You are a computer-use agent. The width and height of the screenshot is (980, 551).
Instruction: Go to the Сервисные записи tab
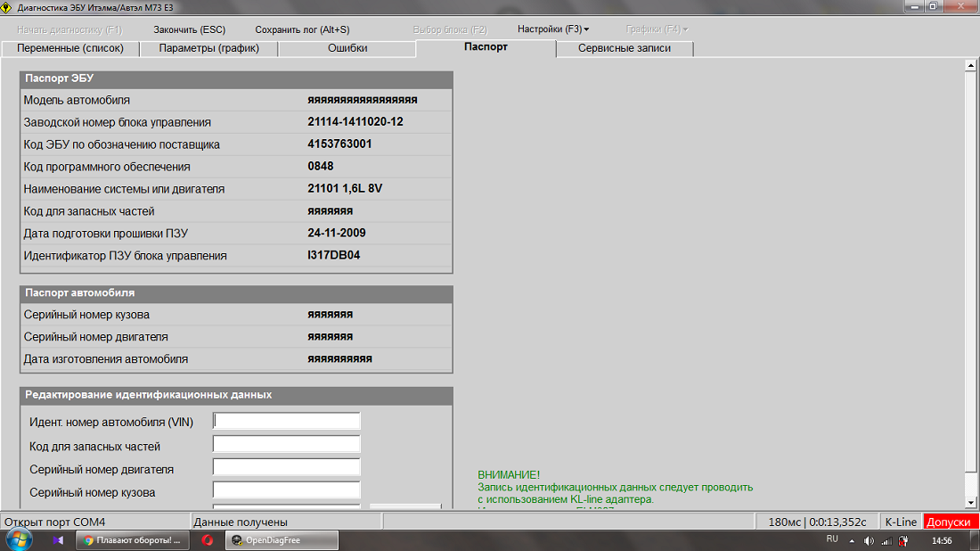point(625,48)
